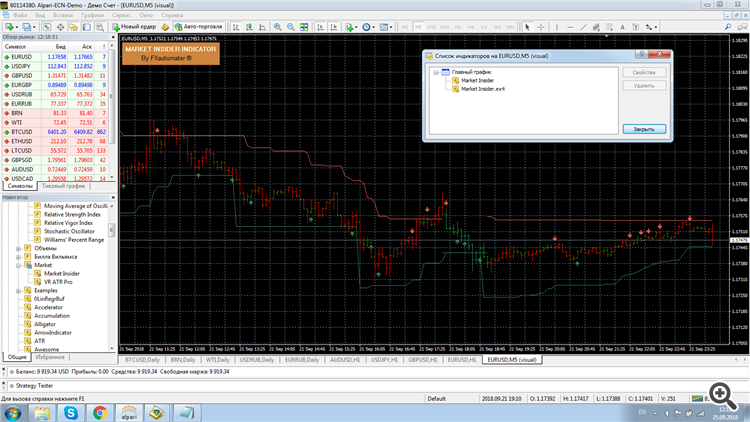Select Alligator indicator in Navigator
Viewport: 750px width, 422px height.
click(44, 324)
